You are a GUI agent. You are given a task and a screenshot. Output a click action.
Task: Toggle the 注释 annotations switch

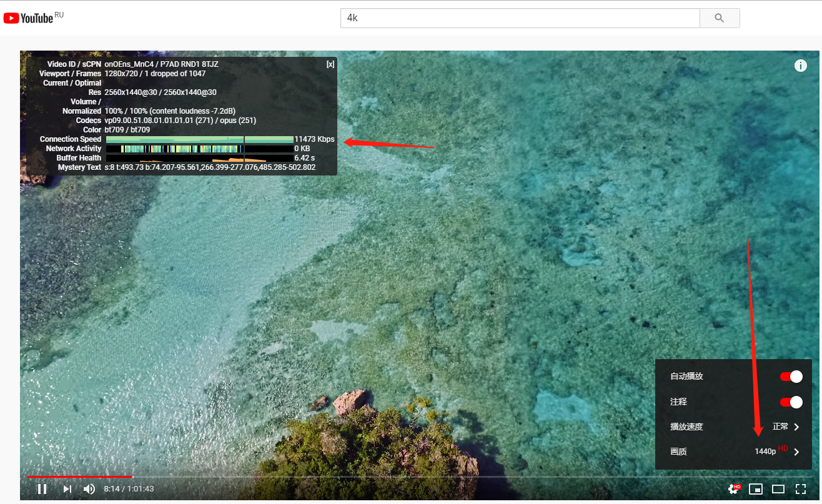791,402
